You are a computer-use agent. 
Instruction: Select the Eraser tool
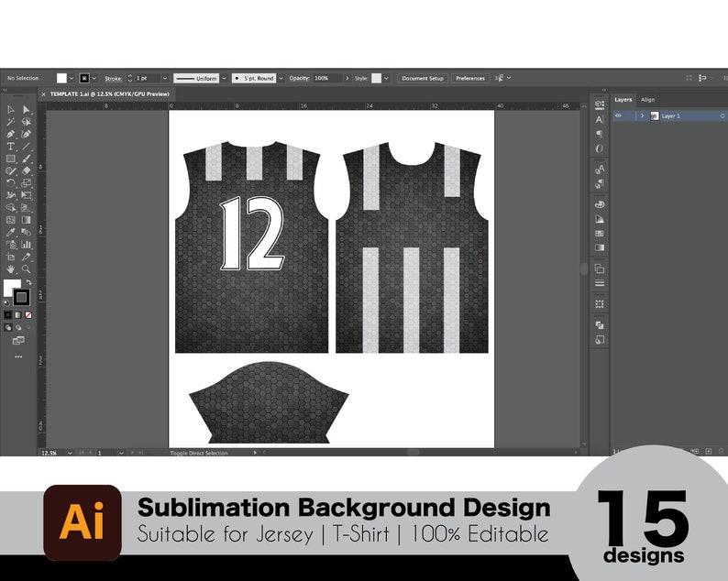click(x=27, y=170)
